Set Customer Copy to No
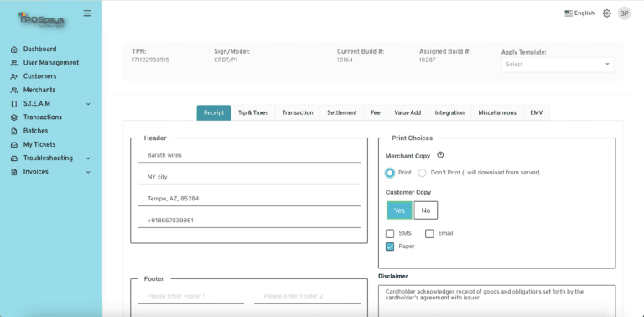Screen dimensions: 644x317 [x=425, y=210]
